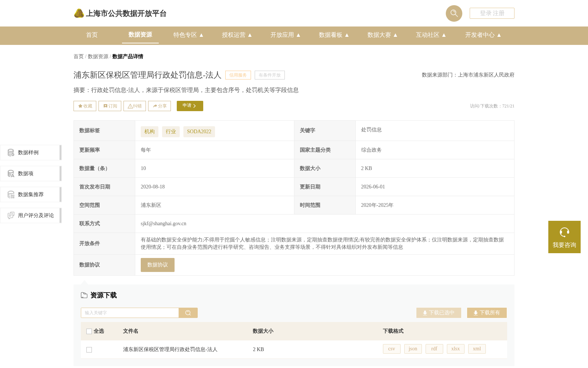Download the file in csv format
This screenshot has width=588, height=368.
tap(392, 349)
